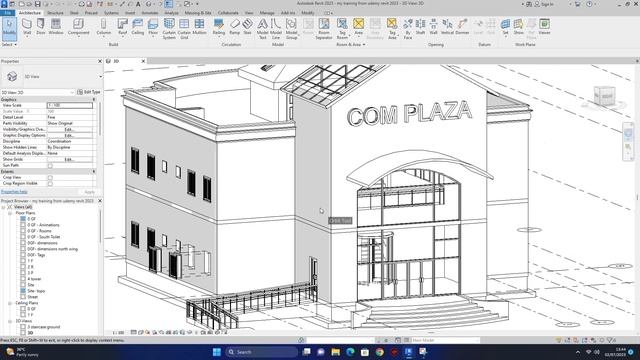Select the Room Separator tool
The image size is (640, 360).
point(324,29)
